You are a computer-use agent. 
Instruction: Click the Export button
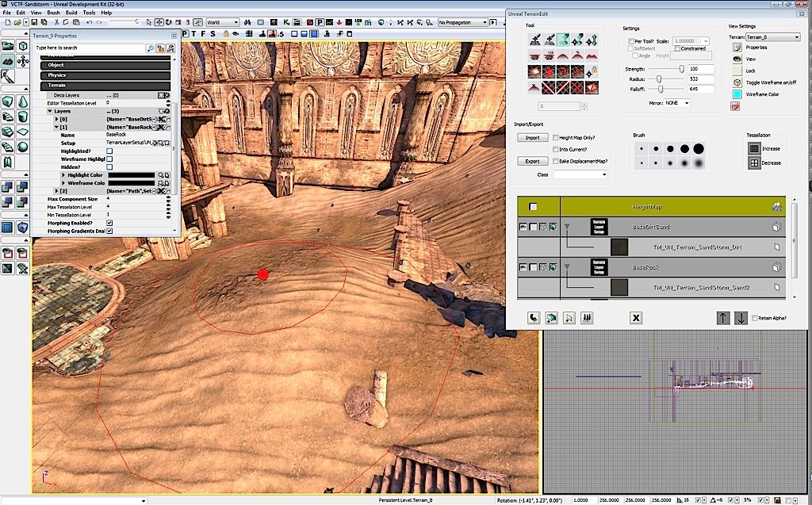click(x=532, y=161)
